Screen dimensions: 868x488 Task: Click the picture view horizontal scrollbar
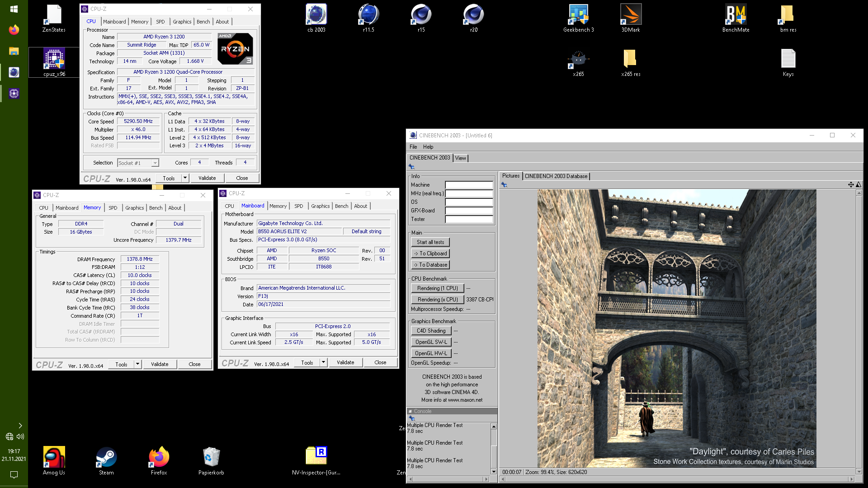coord(677,479)
